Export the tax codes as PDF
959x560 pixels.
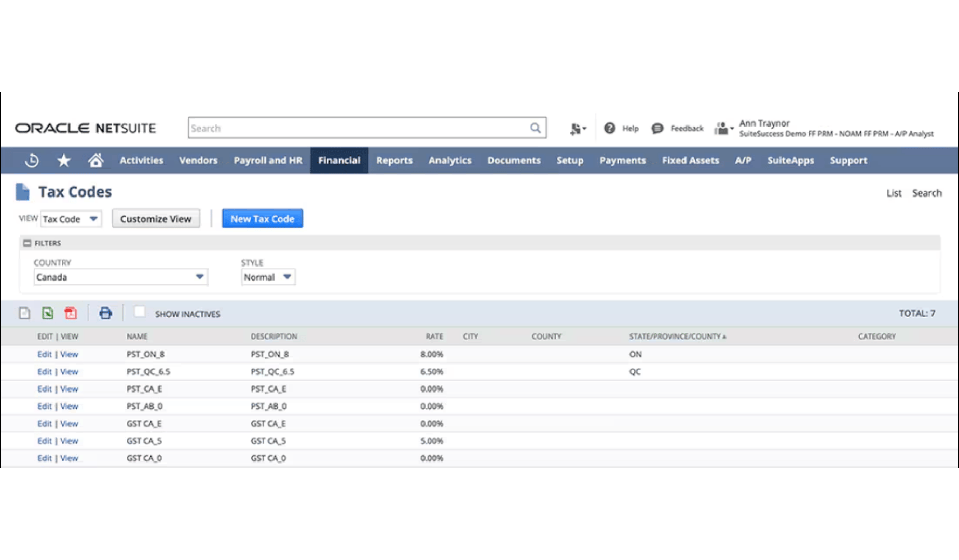[x=71, y=313]
